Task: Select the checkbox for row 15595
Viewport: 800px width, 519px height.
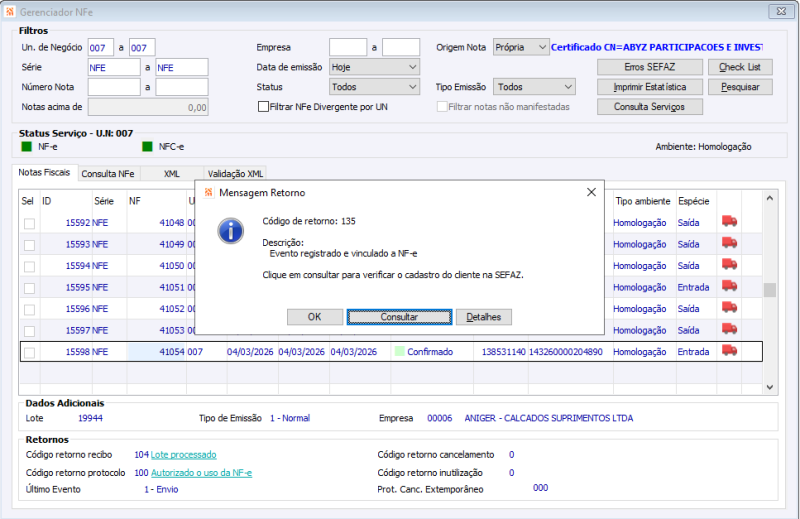Action: tap(30, 288)
